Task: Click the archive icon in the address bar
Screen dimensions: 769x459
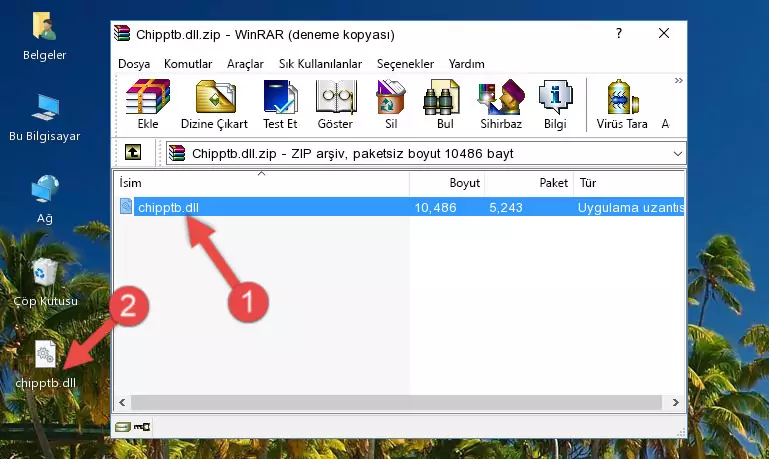Action: point(177,153)
